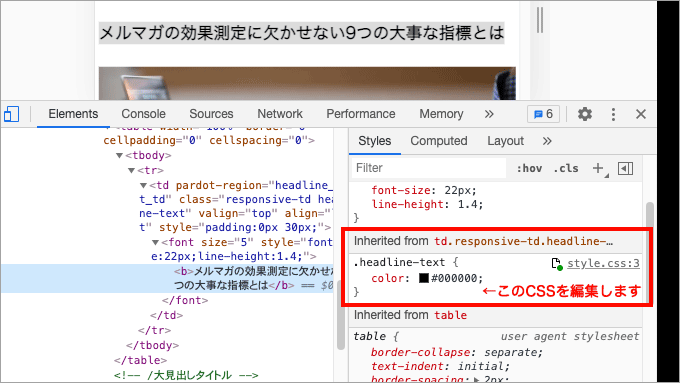Select the </table> closing tag

[141, 360]
